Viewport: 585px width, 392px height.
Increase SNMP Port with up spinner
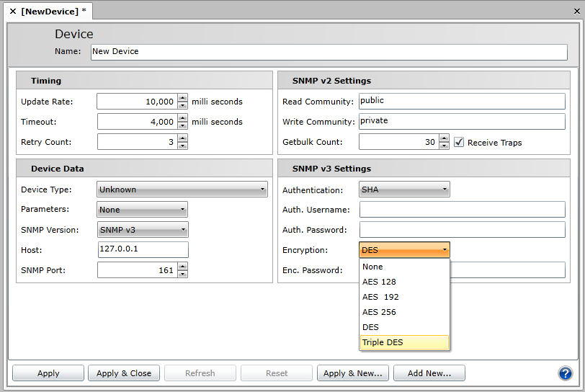click(182, 267)
